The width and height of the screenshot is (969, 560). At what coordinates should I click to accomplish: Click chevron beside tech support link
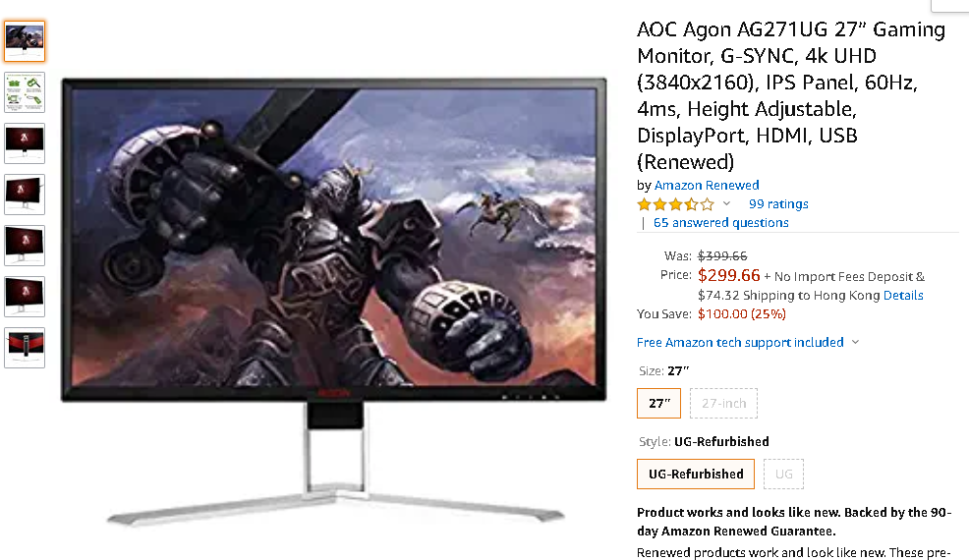click(855, 343)
